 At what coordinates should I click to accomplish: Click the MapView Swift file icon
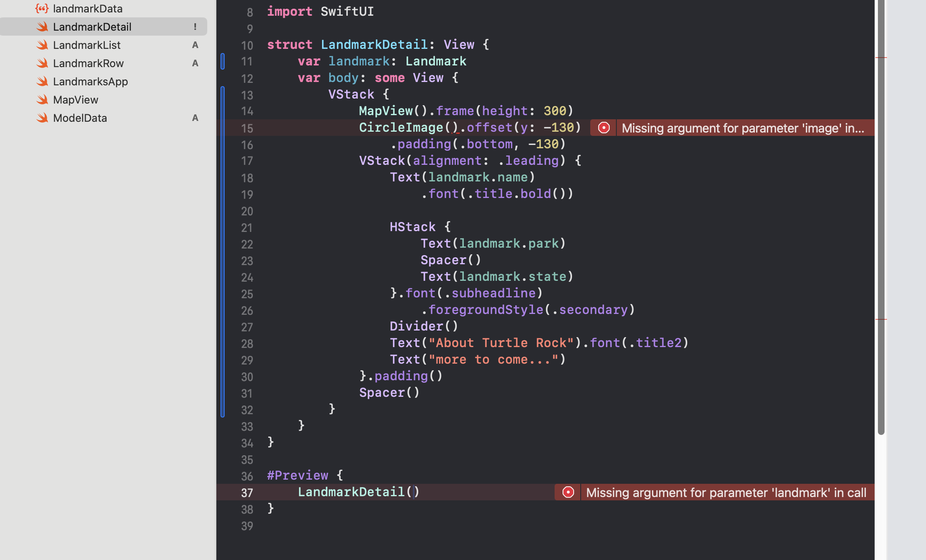point(42,100)
